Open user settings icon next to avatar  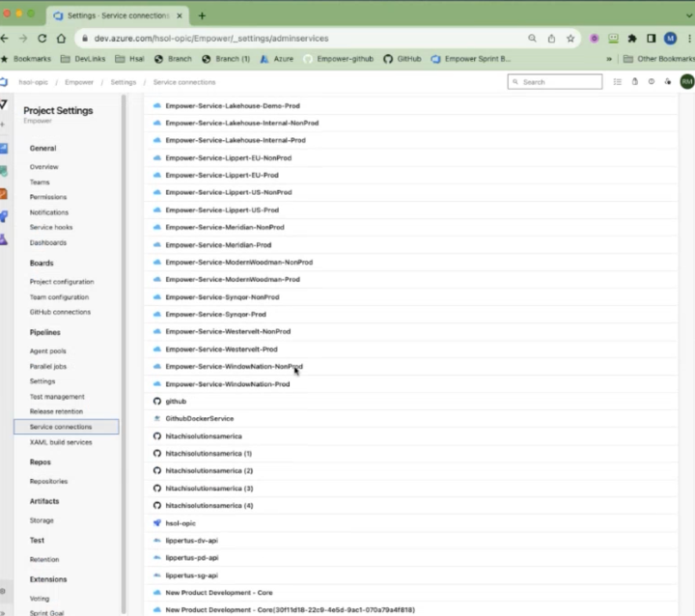point(668,82)
